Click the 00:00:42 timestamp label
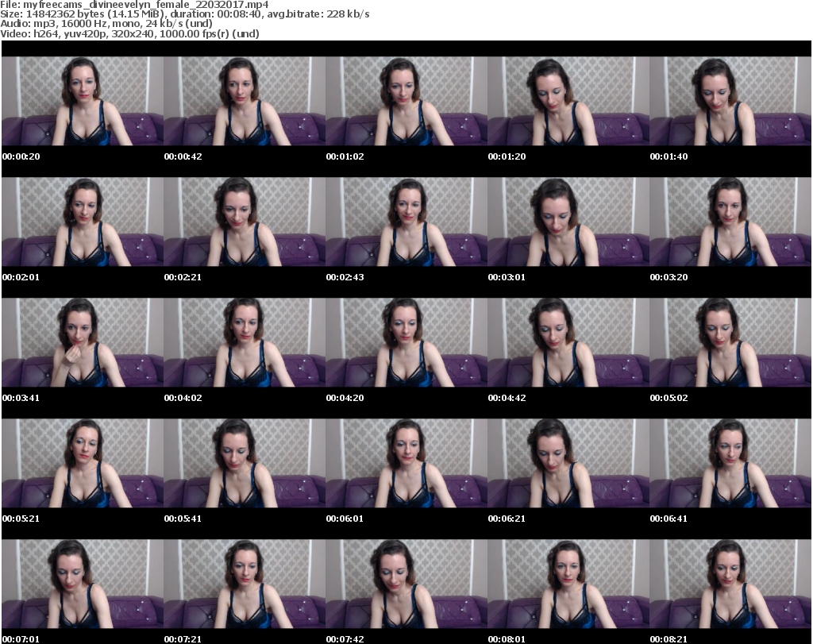Screen dimensions: 813x644 [183, 156]
